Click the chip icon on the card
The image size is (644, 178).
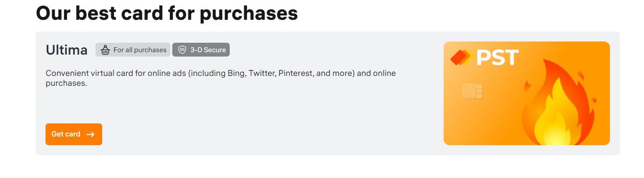click(x=473, y=91)
